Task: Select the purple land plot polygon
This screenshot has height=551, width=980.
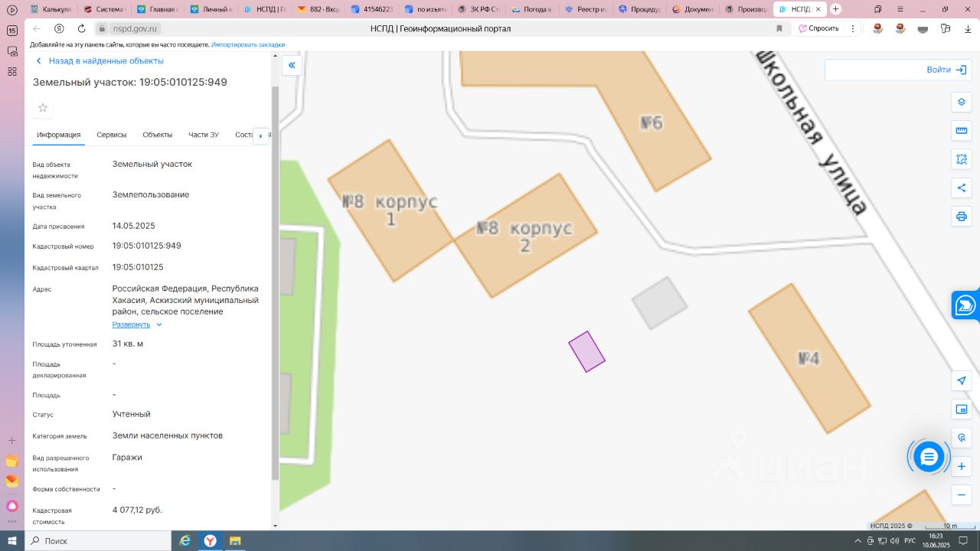Action: 586,352
